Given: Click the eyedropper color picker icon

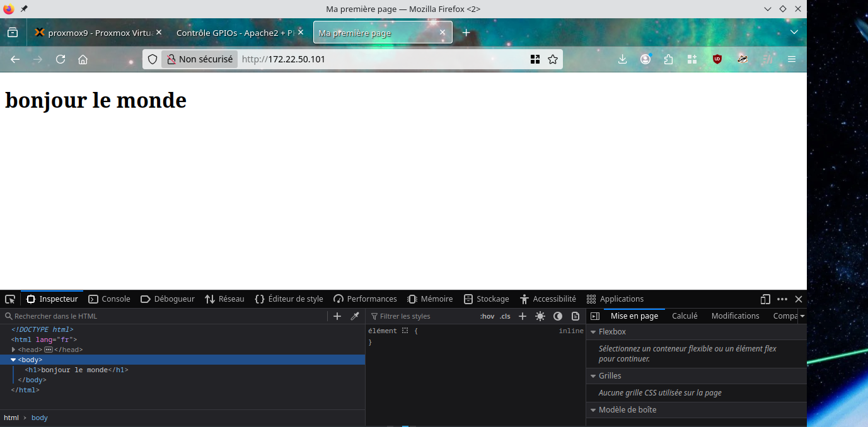Looking at the screenshot, I should click(x=355, y=316).
